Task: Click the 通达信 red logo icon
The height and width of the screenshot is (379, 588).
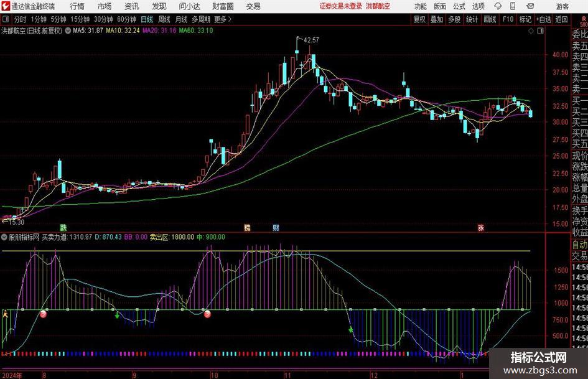Action: tap(6, 6)
